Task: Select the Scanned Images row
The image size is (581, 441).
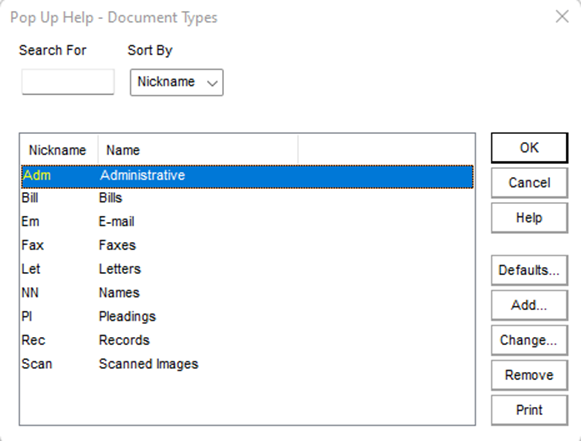Action: coord(247,364)
